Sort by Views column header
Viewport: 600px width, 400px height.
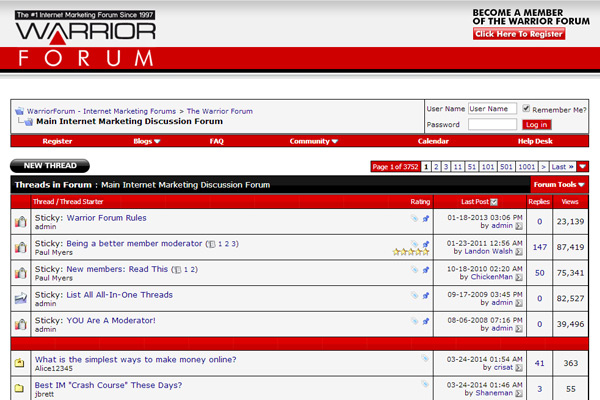click(570, 202)
